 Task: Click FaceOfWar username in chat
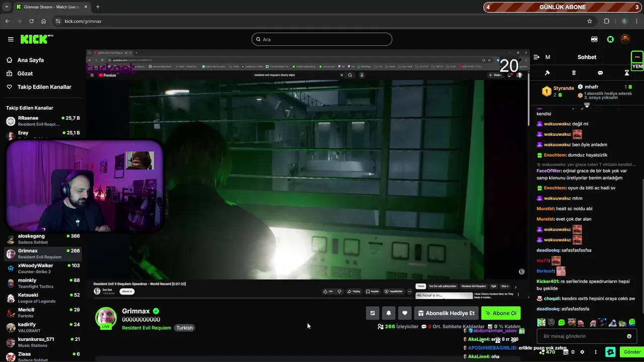point(549,170)
